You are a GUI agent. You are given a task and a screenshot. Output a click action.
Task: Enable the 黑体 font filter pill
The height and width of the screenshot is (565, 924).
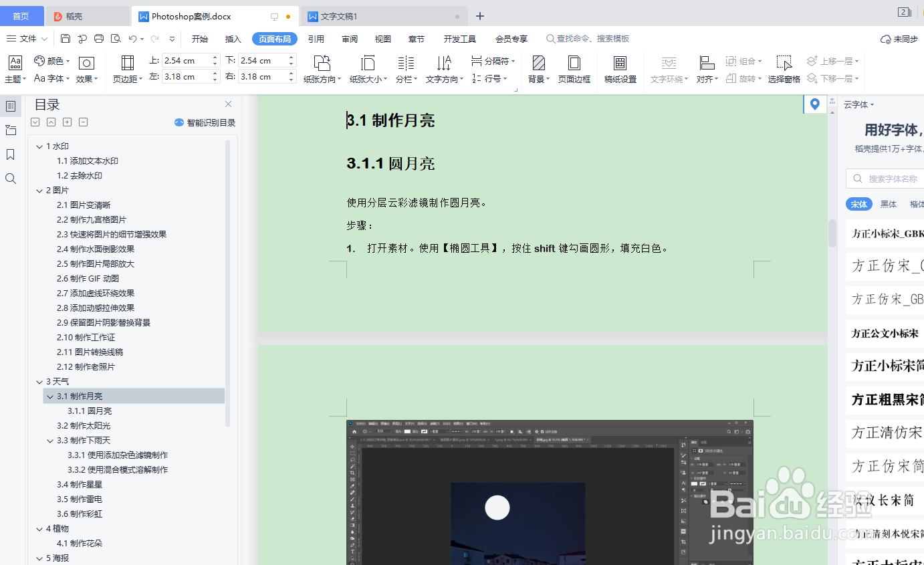coord(888,204)
